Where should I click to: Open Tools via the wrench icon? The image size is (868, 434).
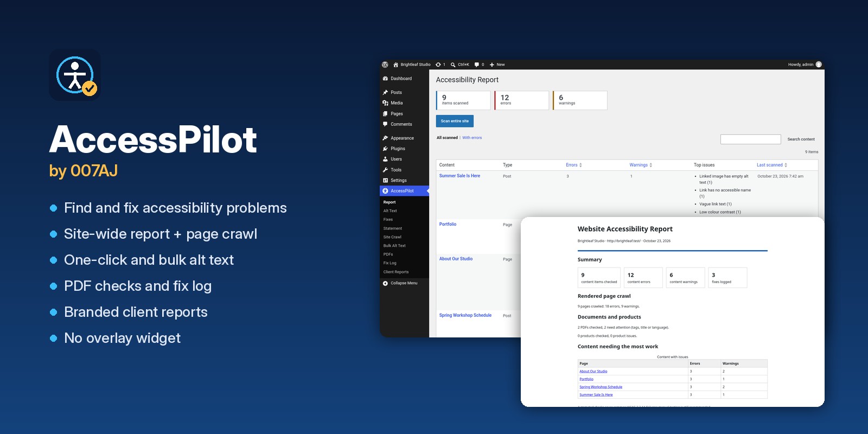click(x=385, y=170)
